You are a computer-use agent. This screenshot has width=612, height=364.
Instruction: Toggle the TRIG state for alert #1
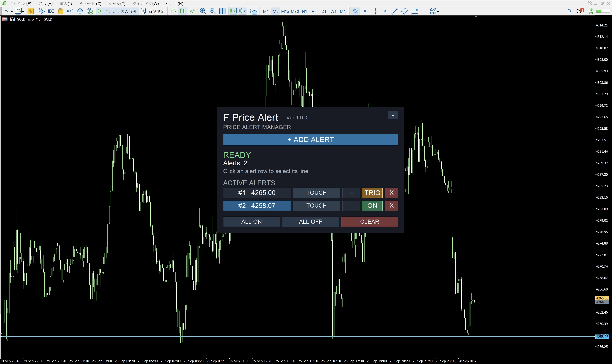coord(372,193)
